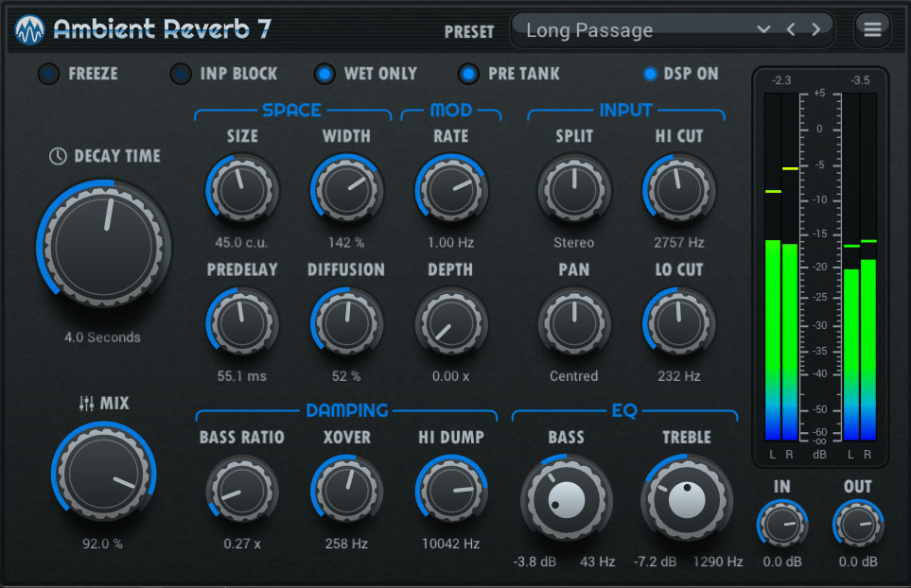
Task: Click the -7.2 dB treble gain value
Action: (655, 562)
